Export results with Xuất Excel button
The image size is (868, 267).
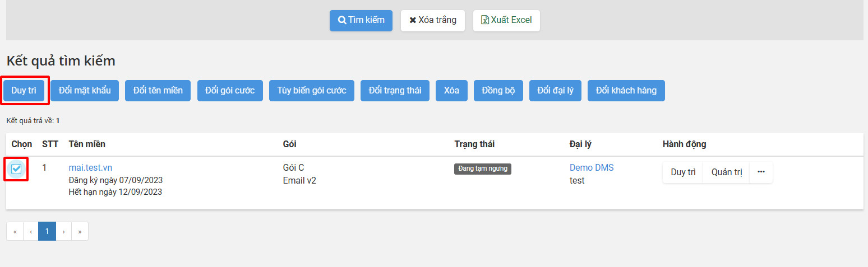pos(506,20)
